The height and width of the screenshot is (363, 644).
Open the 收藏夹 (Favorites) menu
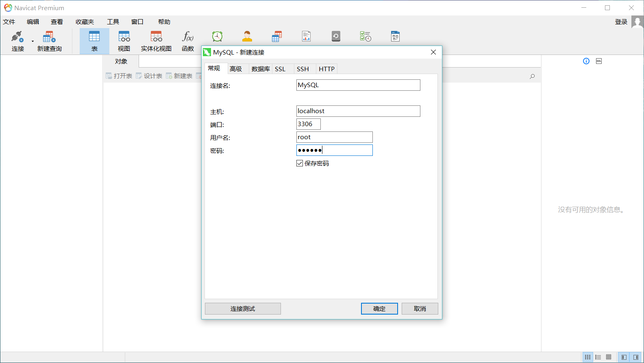(85, 22)
